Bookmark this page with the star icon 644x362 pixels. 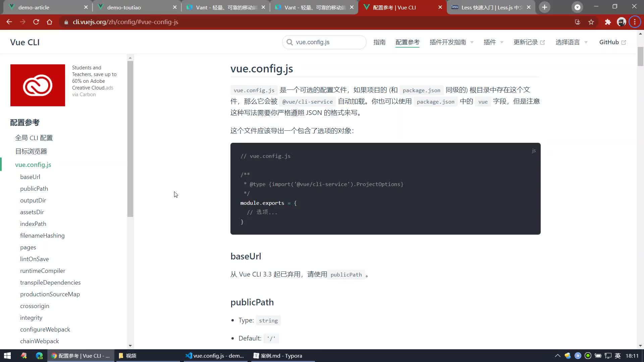(591, 22)
